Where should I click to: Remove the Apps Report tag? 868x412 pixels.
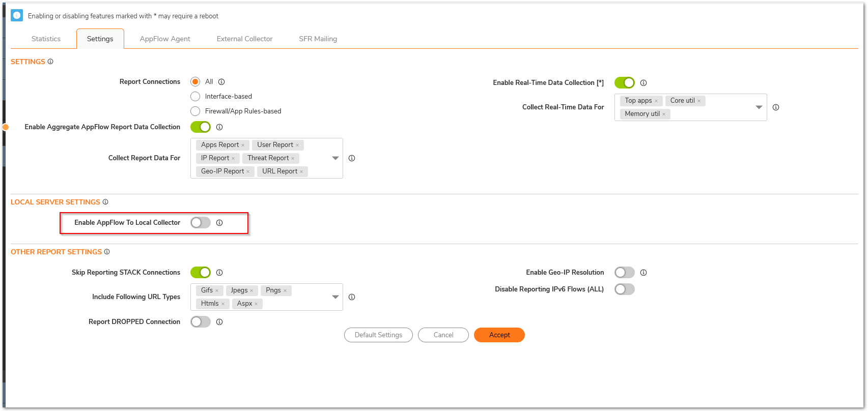243,145
